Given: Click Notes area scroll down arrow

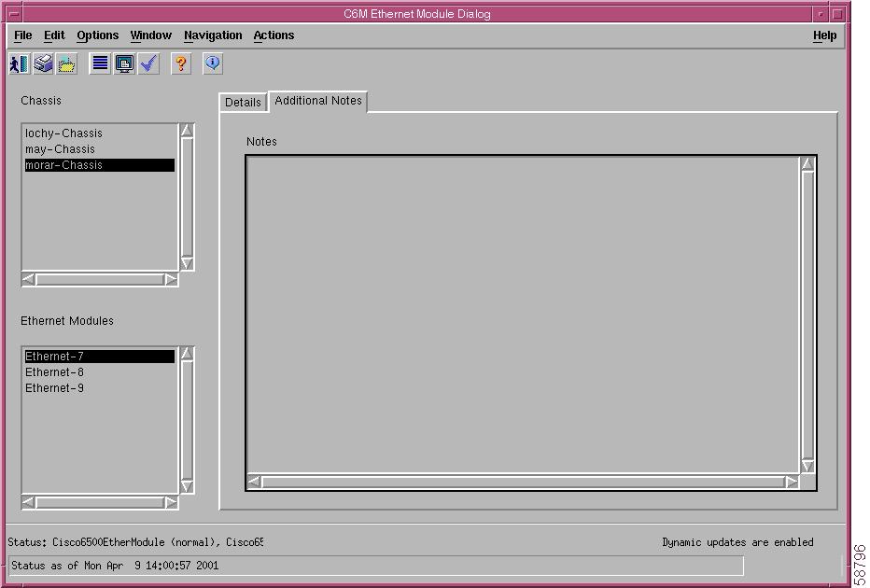Looking at the screenshot, I should (x=807, y=466).
